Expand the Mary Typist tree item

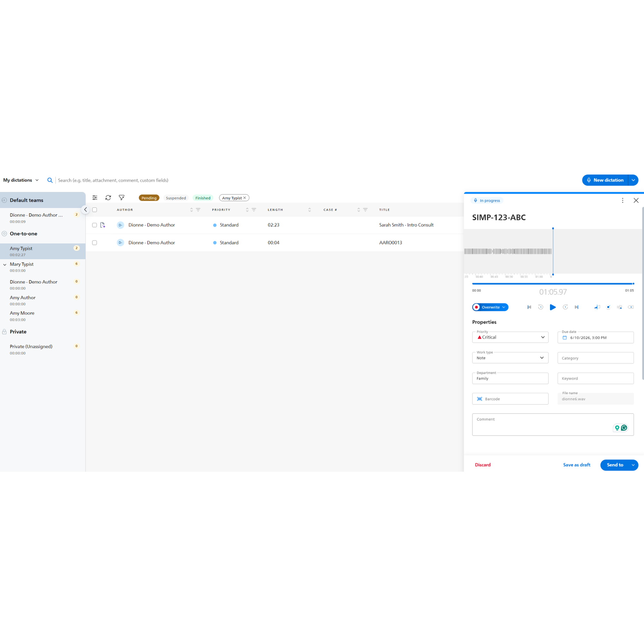(5, 265)
